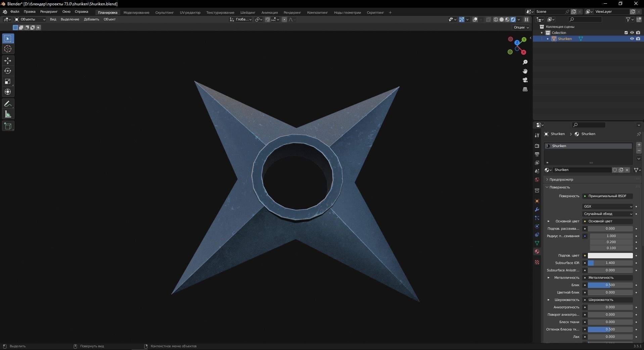Toggle fake user shield for Shuriken material
This screenshot has width=644, height=350.
coord(615,170)
